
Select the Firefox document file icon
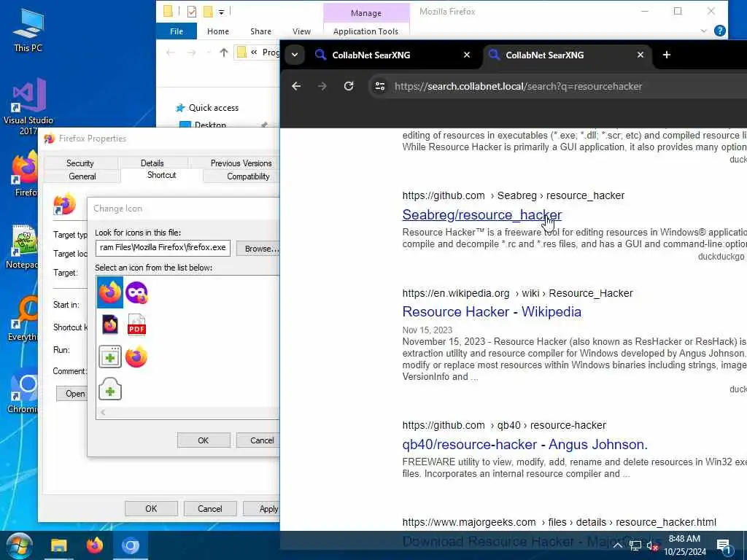coord(110,324)
